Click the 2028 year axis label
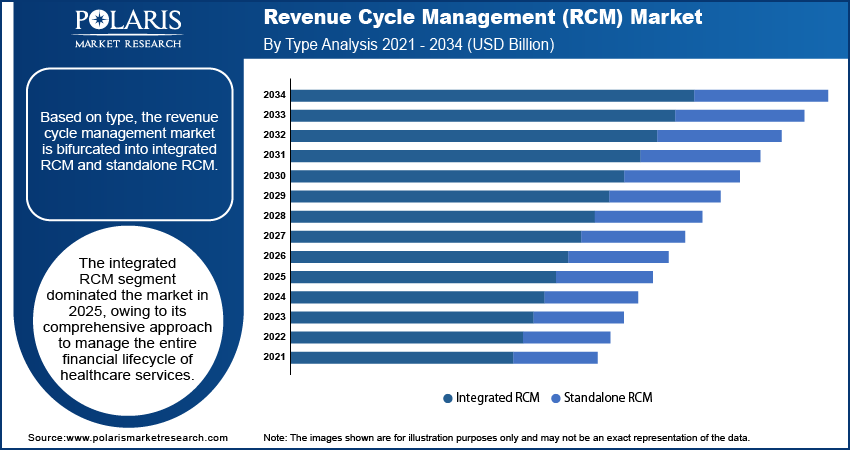This screenshot has height=451, width=850. tap(275, 216)
